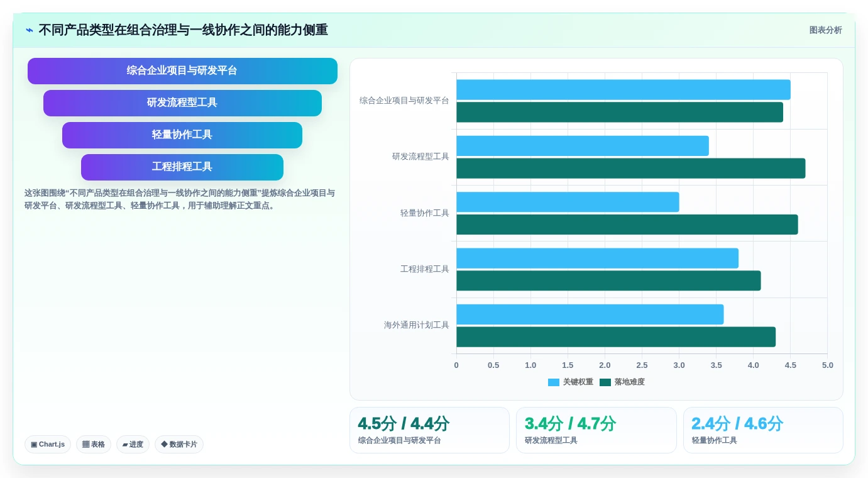Click the 3.4分 / 4.7分 data card
Image resolution: width=868 pixels, height=478 pixels.
(x=596, y=430)
